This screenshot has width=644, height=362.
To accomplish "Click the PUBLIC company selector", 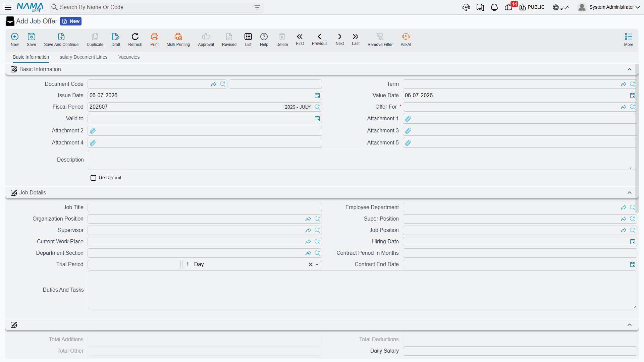I will (x=532, y=7).
